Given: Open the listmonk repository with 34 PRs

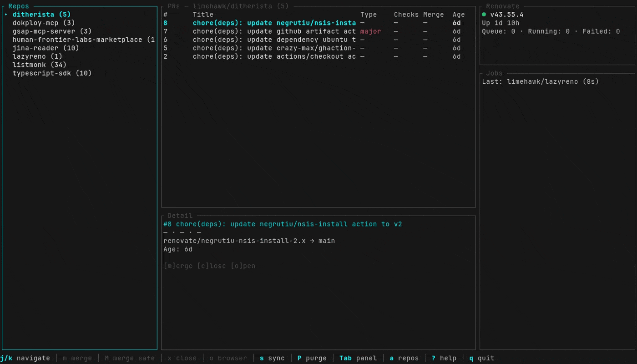Looking at the screenshot, I should 40,65.
